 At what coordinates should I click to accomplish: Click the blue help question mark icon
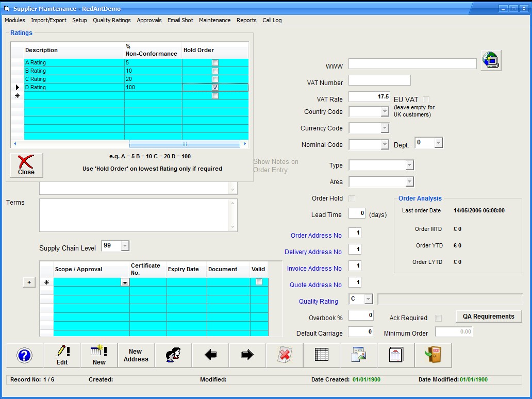24,355
